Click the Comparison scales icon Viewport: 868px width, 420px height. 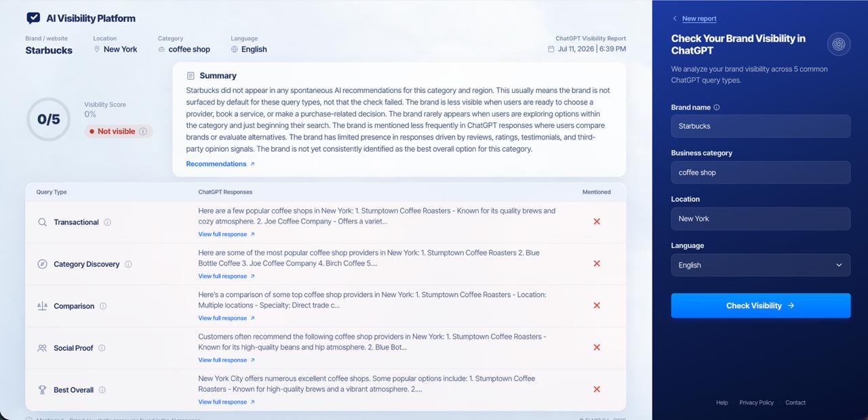(42, 306)
